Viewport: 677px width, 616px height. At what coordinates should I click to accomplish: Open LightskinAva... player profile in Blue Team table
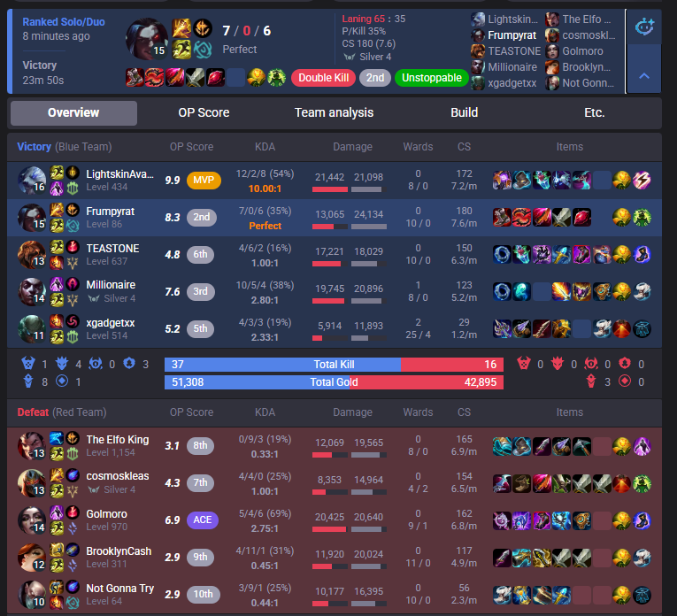pos(119,174)
